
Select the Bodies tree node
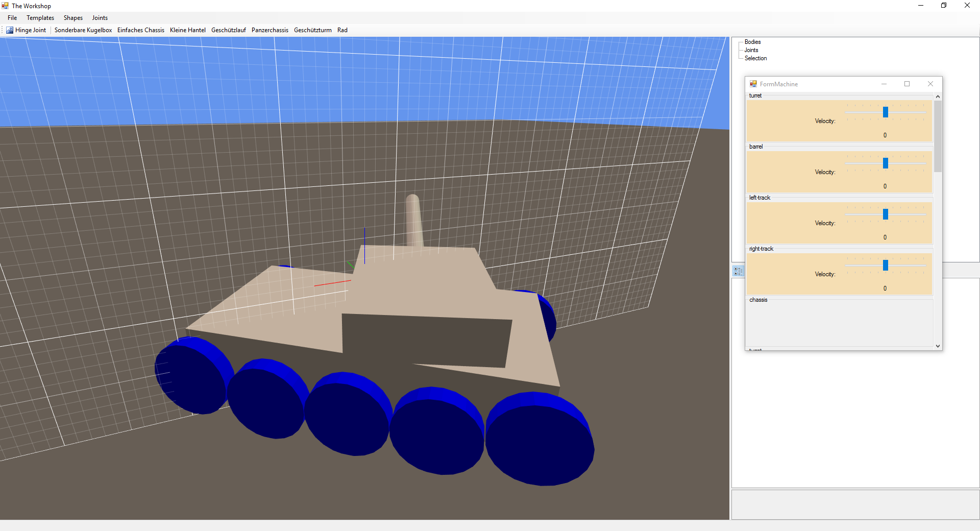[x=752, y=42]
